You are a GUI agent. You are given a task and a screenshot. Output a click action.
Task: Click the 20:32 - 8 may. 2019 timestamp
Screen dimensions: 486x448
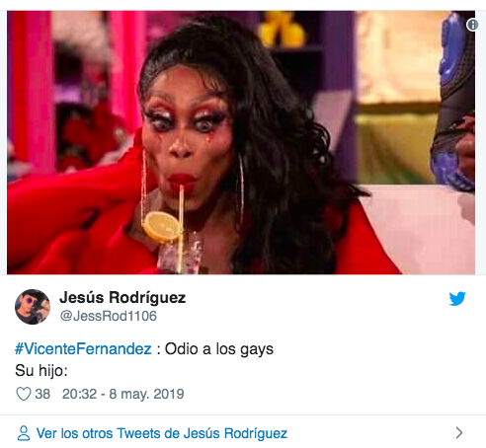coord(123,394)
